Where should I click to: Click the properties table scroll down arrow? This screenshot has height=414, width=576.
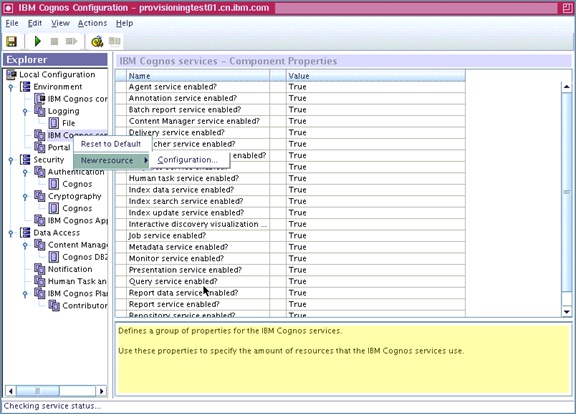click(566, 312)
